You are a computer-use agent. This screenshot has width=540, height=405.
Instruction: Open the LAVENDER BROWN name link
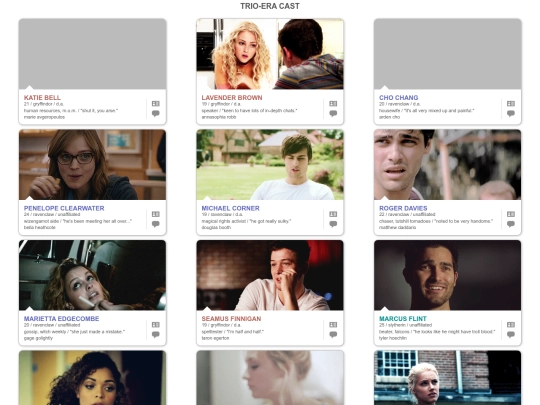click(x=232, y=97)
